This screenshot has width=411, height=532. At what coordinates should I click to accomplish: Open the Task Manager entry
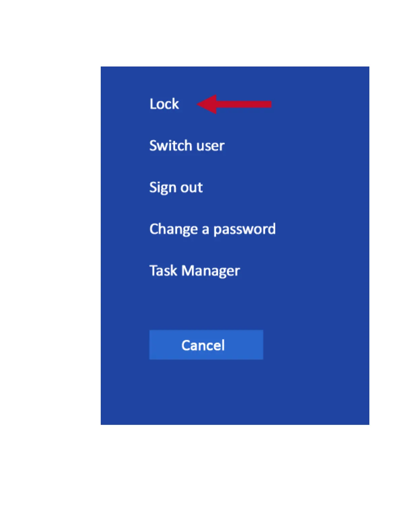pos(195,271)
